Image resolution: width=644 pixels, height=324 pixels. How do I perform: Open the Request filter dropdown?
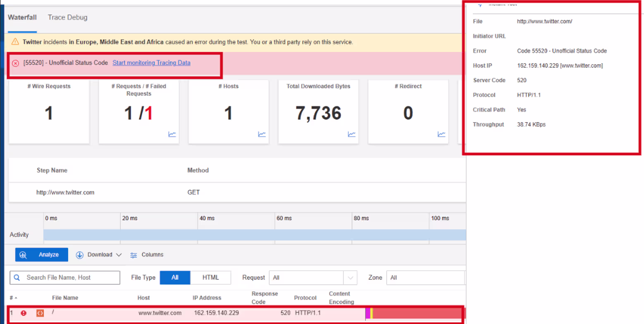[313, 277]
